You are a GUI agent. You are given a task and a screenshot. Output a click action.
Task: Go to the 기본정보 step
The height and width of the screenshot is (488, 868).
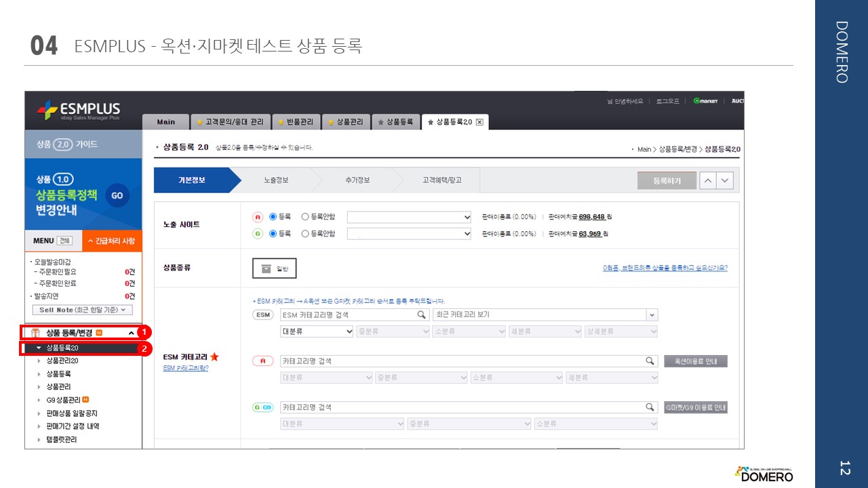click(x=192, y=180)
